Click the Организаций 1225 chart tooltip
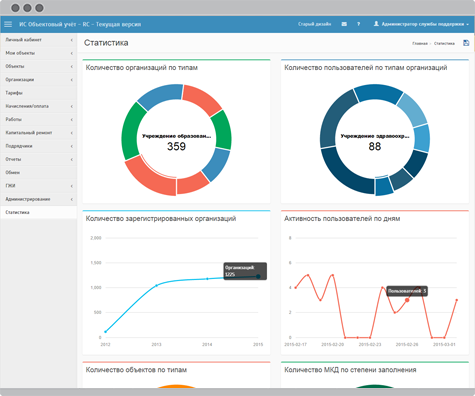Image resolution: width=475 pixels, height=396 pixels. tap(245, 271)
